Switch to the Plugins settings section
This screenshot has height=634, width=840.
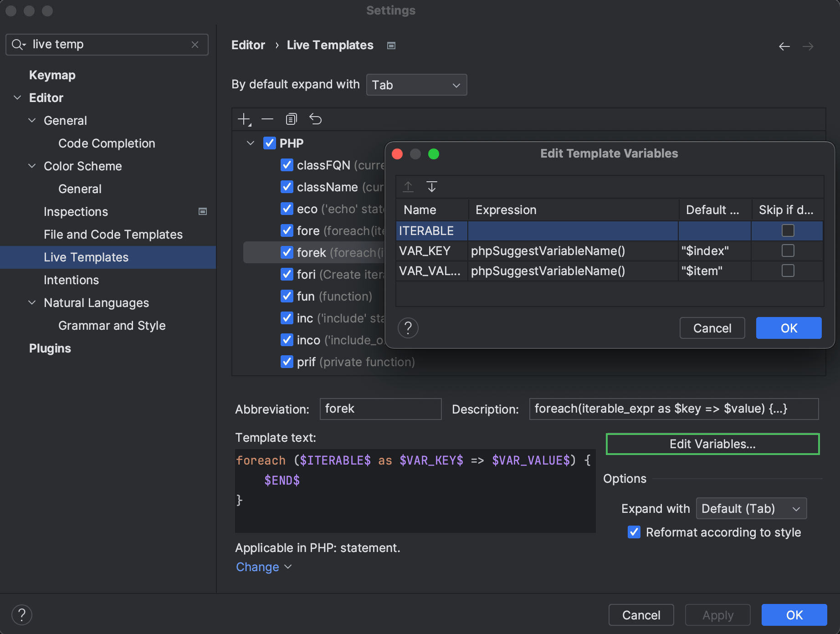tap(50, 348)
